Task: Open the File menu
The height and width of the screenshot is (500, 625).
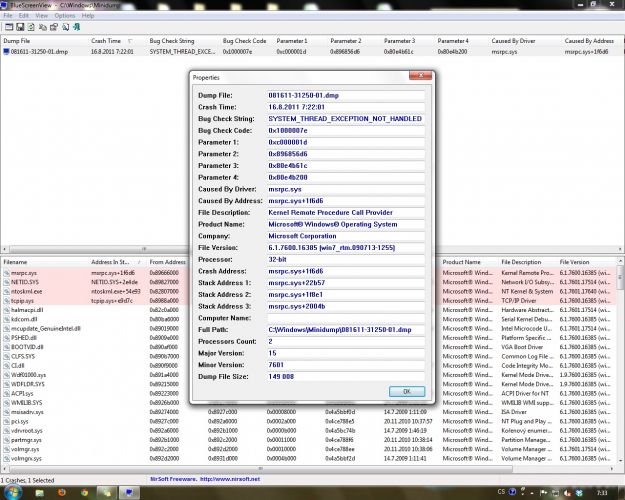Action: click(x=8, y=16)
